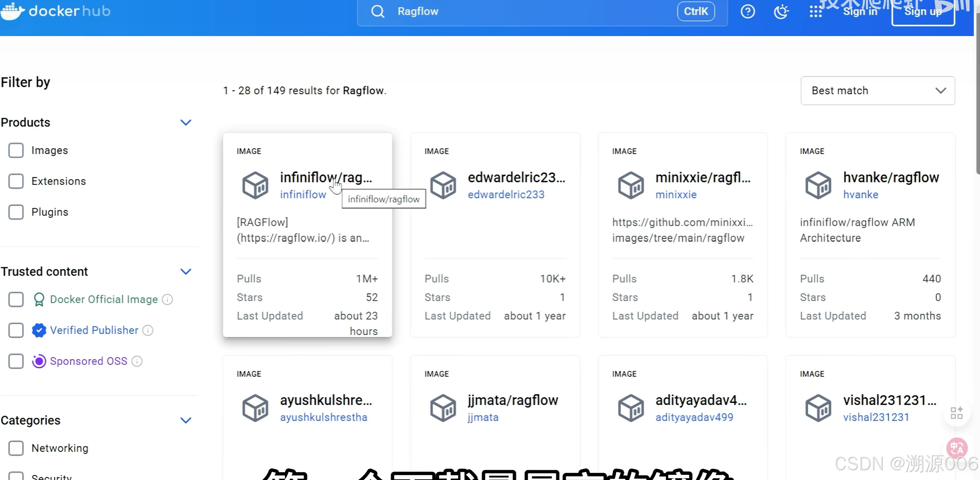
Task: Check the Extensions filter checkbox
Action: [16, 181]
